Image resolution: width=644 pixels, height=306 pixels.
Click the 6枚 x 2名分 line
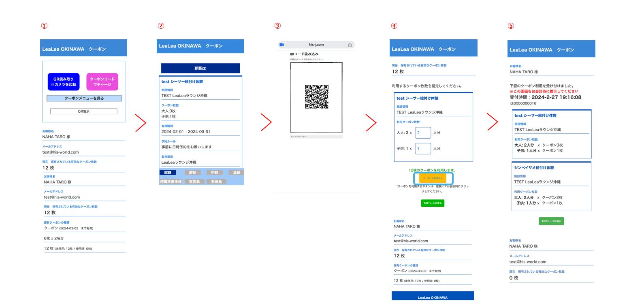click(54, 238)
